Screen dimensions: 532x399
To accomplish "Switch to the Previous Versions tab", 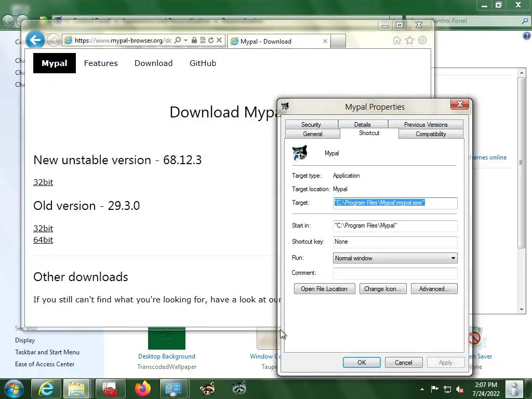I will click(x=425, y=125).
